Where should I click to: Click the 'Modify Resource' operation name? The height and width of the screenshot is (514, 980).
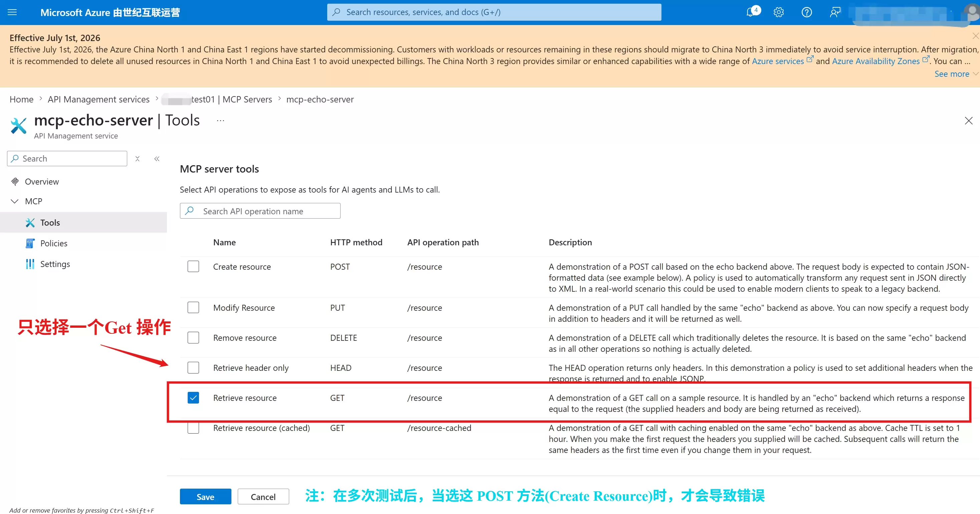[x=244, y=307]
